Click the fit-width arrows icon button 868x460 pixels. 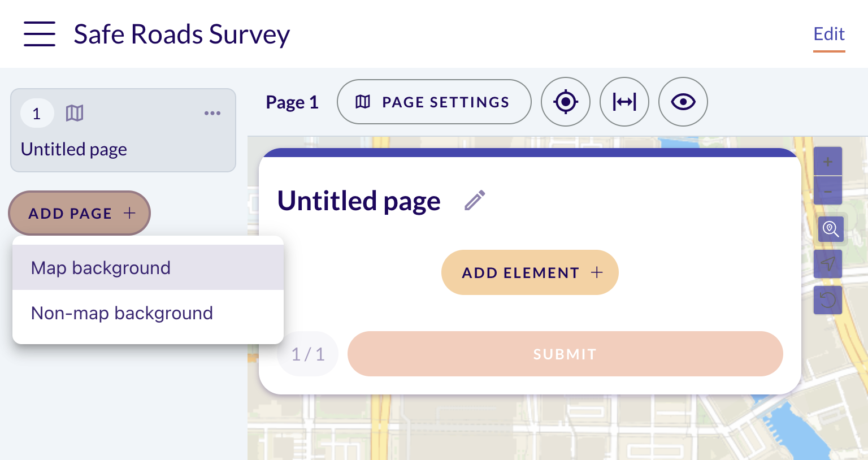point(624,102)
